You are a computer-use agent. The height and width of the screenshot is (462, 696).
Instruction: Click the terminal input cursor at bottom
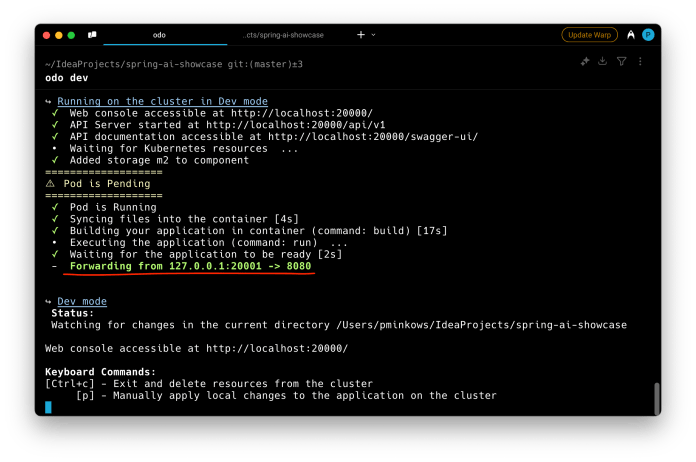48,407
